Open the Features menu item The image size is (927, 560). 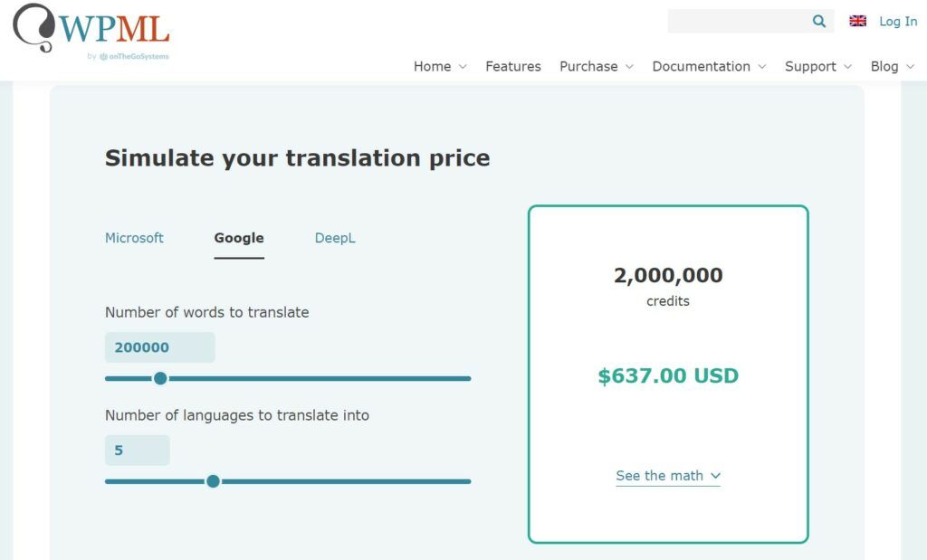pyautogui.click(x=512, y=66)
